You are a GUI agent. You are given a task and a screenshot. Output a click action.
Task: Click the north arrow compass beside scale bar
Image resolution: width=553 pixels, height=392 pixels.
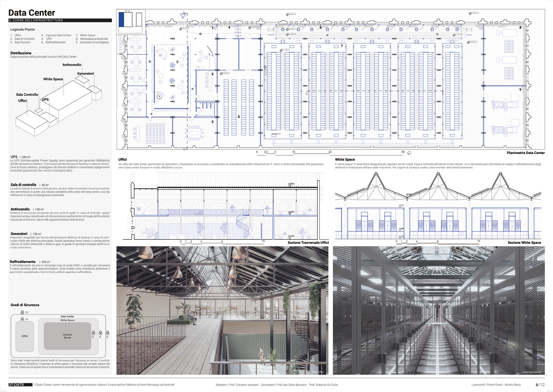coord(409,153)
